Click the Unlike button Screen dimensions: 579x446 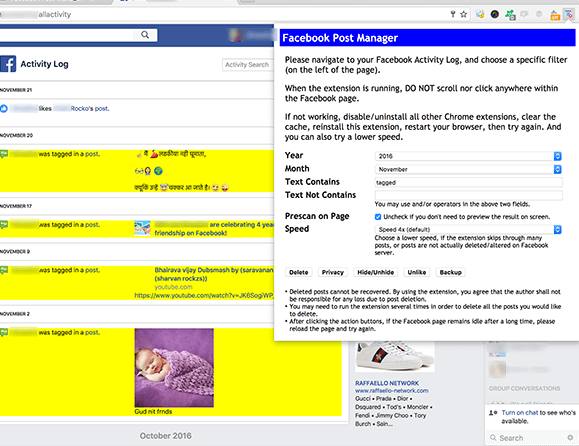pos(417,272)
